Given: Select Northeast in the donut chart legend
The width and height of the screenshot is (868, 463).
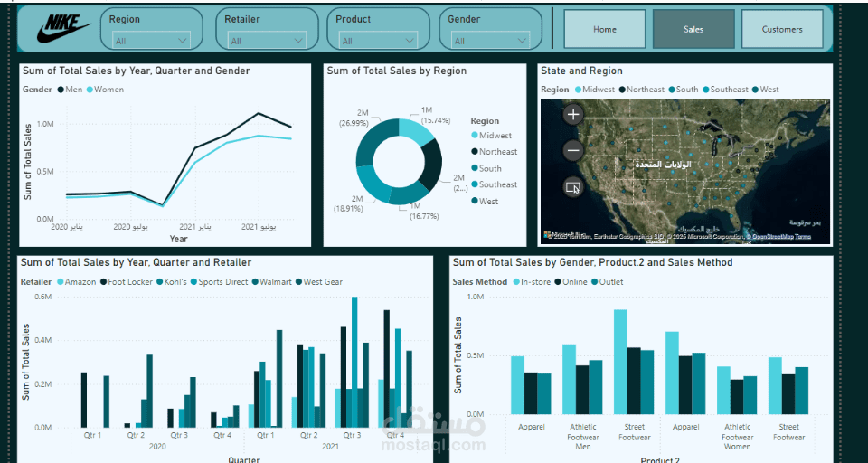Looking at the screenshot, I should [495, 151].
